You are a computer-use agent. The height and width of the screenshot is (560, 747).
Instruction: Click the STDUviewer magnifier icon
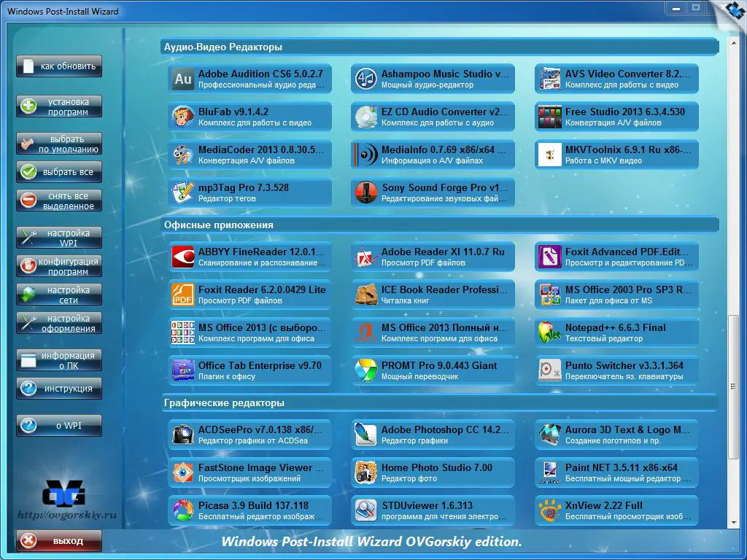pos(366,510)
